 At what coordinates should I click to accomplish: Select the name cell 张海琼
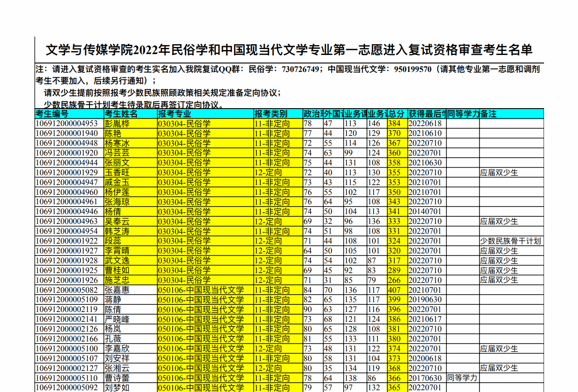click(131, 202)
